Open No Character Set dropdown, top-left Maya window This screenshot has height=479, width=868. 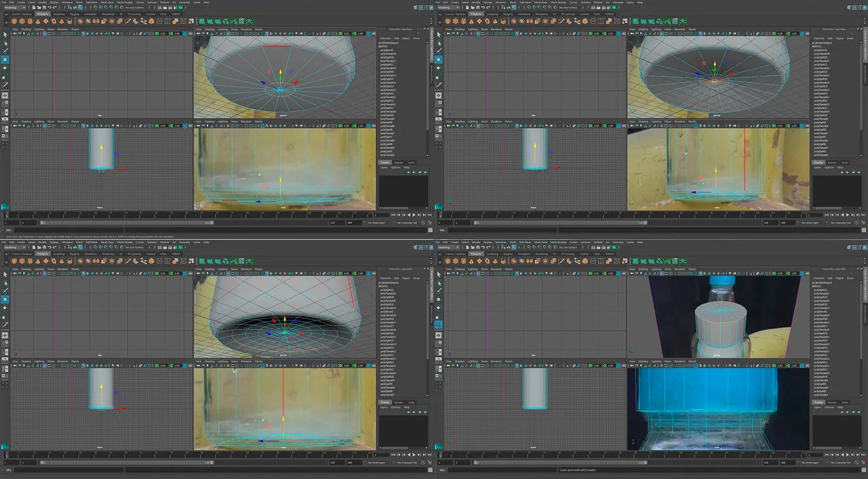tap(407, 222)
